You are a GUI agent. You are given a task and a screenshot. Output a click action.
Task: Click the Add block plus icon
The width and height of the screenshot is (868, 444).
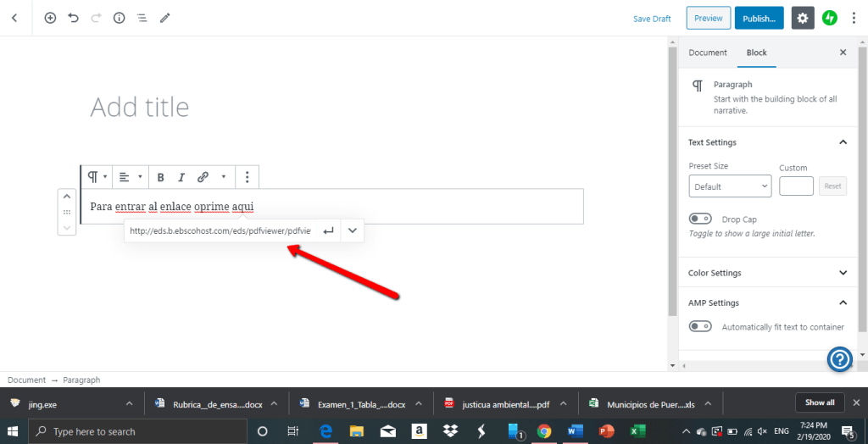50,18
